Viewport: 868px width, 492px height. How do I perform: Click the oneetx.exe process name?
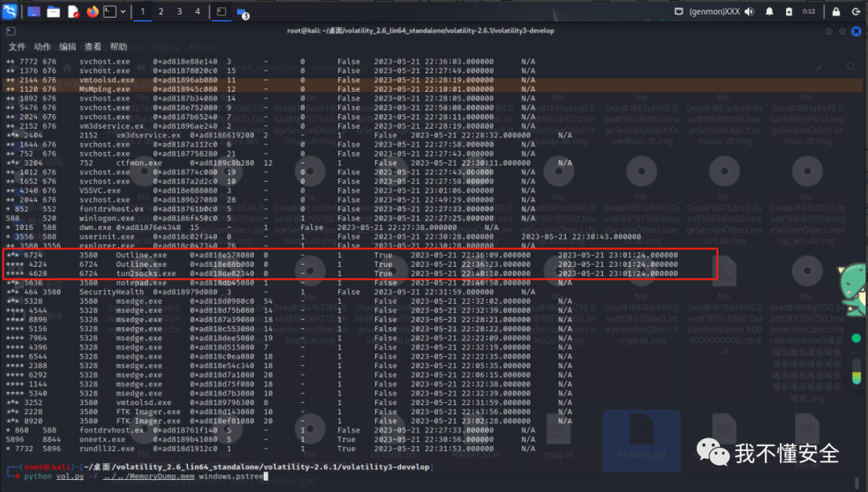pyautogui.click(x=102, y=440)
